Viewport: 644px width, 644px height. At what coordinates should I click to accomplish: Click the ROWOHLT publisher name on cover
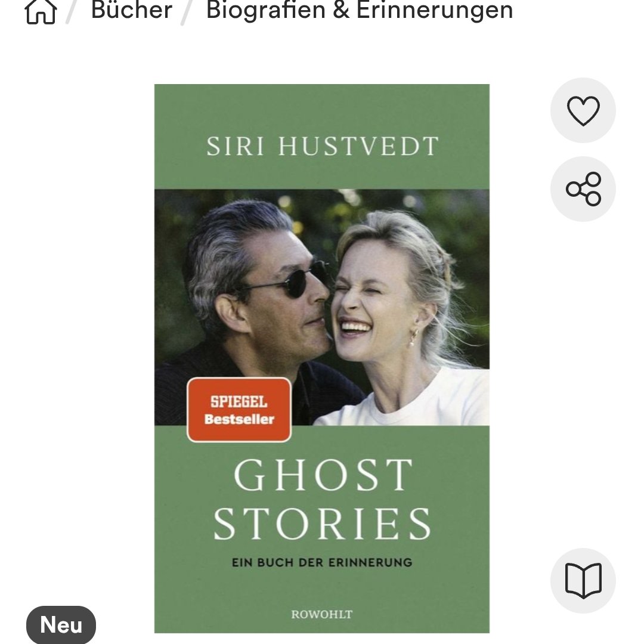[321, 614]
